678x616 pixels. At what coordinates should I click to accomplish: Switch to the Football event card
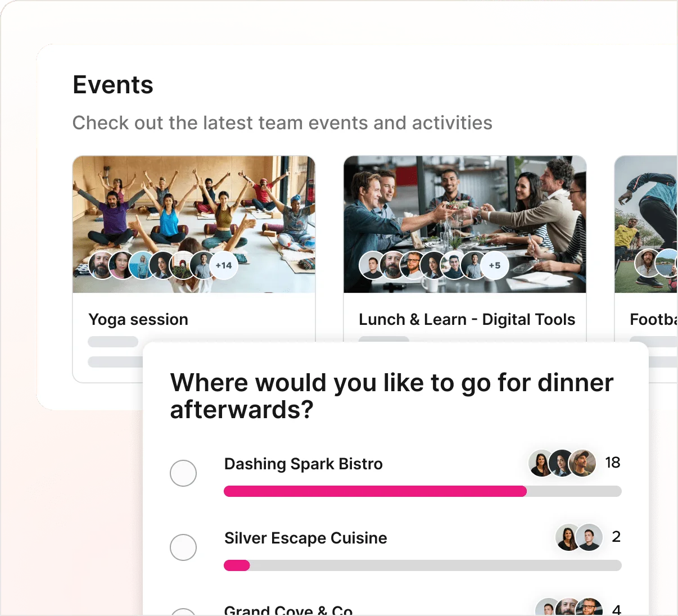[652, 319]
